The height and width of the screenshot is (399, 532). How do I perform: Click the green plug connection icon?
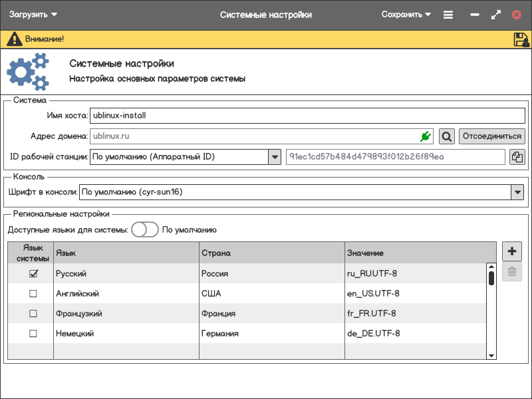coord(425,136)
